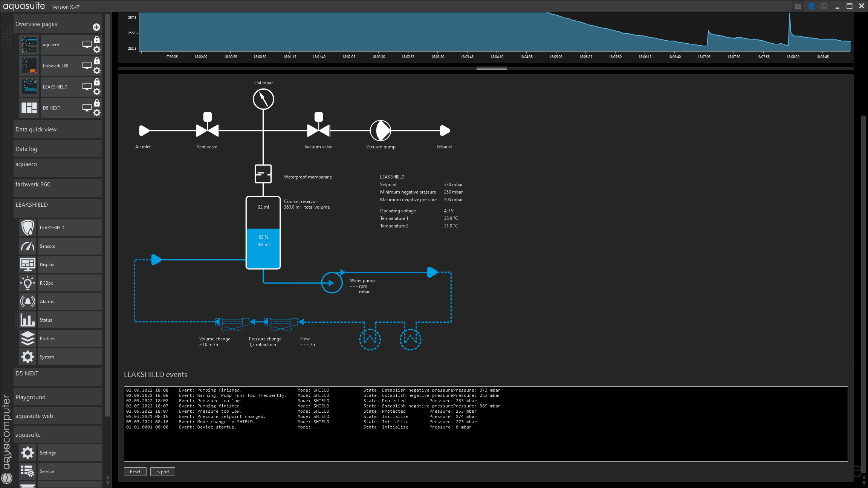Open the aquasuite Service icon

pyautogui.click(x=28, y=471)
